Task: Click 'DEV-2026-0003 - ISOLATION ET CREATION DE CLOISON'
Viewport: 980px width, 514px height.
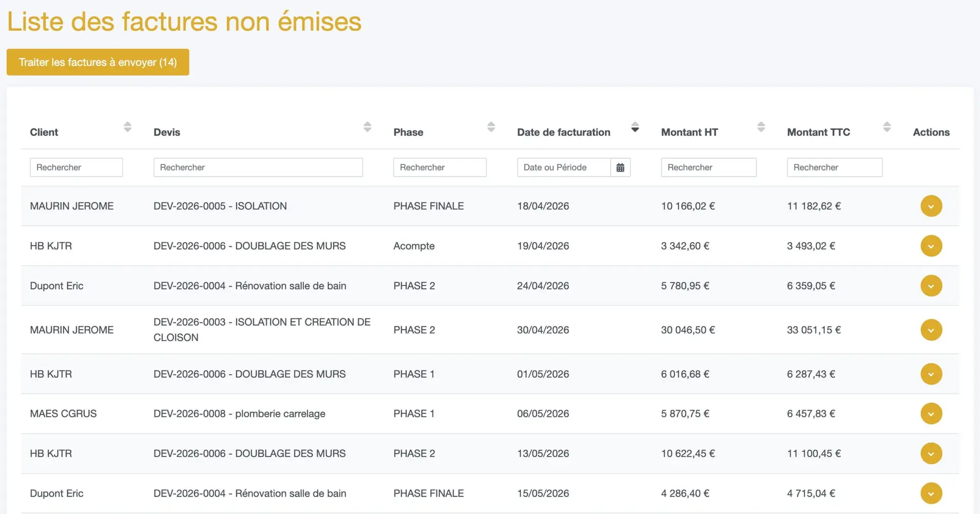Action: [262, 330]
